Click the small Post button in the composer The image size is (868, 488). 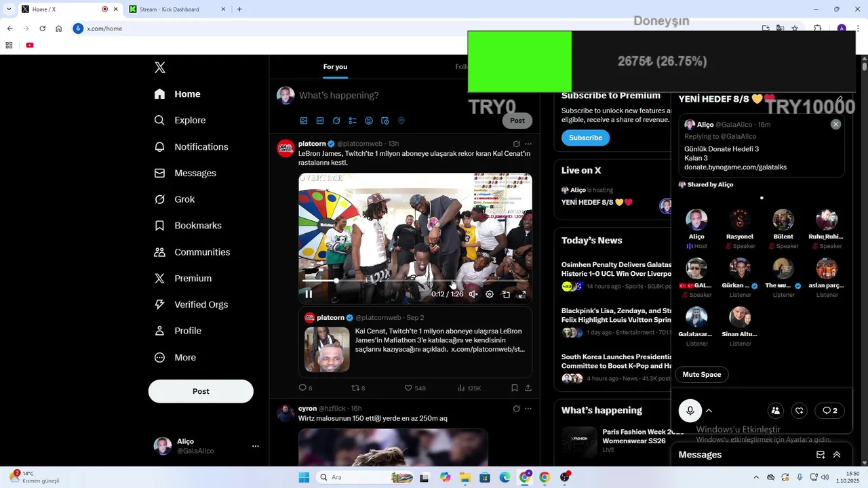pos(517,121)
